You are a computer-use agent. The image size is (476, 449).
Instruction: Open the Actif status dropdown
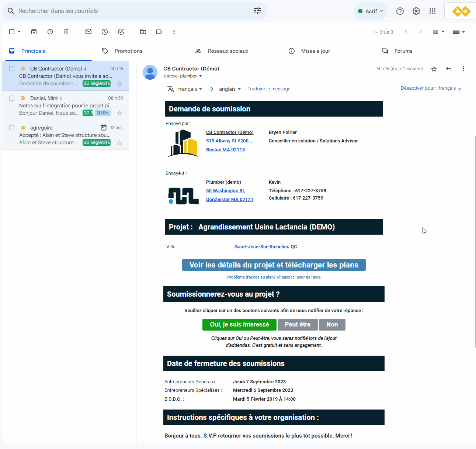371,11
